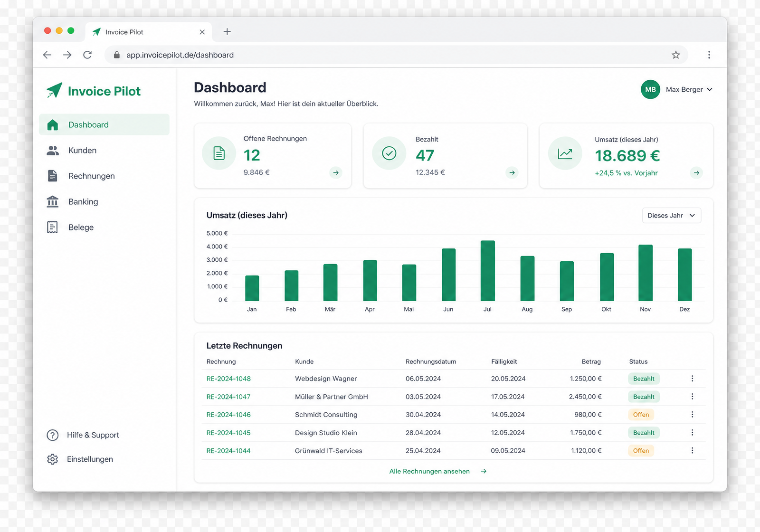This screenshot has width=760, height=532.
Task: Click the Offene Rechnungen document icon
Action: pyautogui.click(x=219, y=153)
